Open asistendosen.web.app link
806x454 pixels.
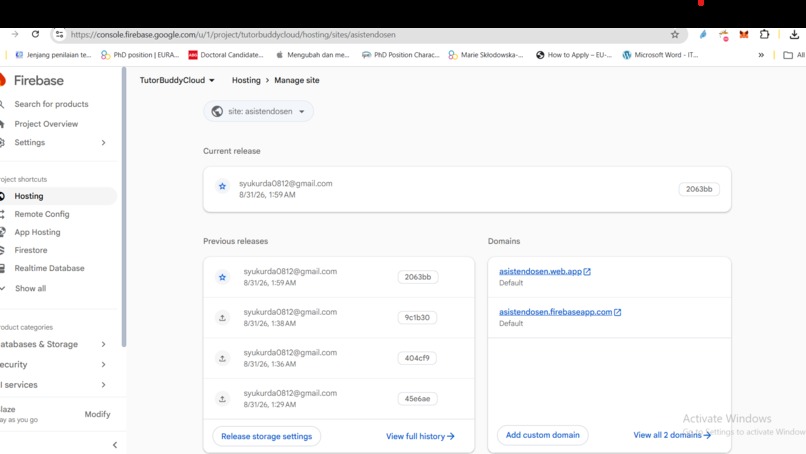[544, 271]
